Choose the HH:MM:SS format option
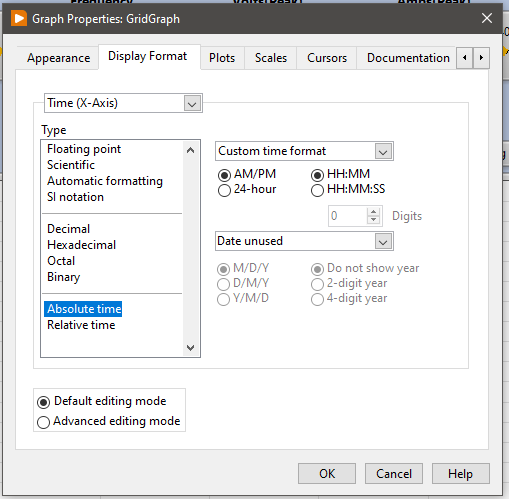The image size is (509, 499). tap(348, 190)
